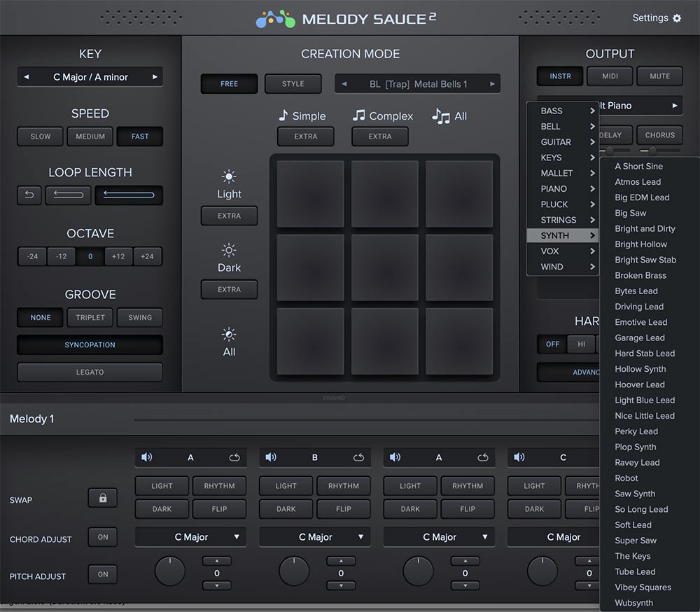The height and width of the screenshot is (612, 700).
Task: Click the LEGATO button
Action: 90,372
